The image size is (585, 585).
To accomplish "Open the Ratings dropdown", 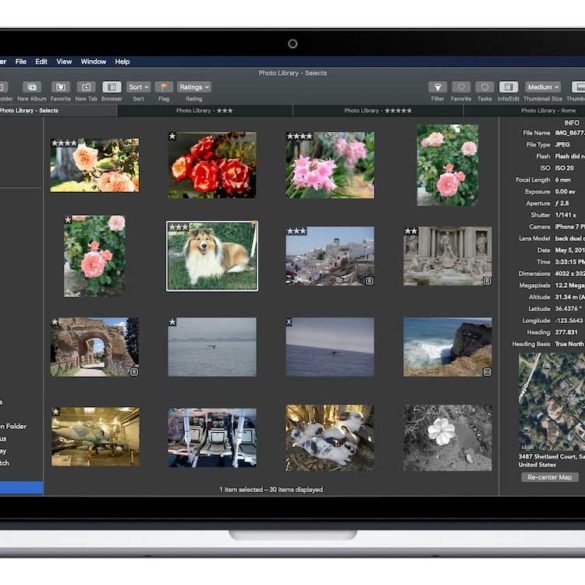I will click(x=194, y=87).
